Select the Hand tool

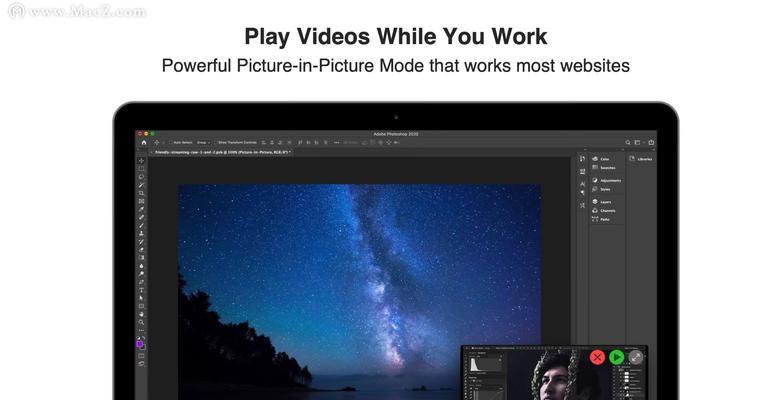[142, 314]
